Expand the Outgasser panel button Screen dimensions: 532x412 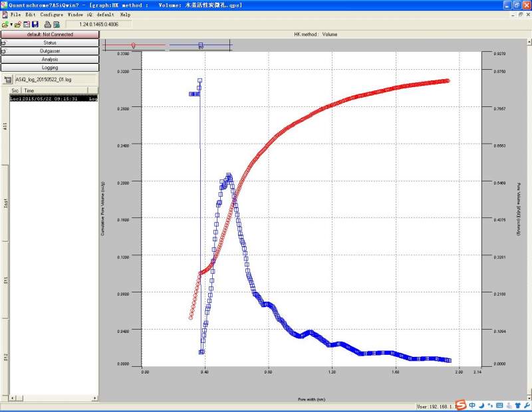click(x=50, y=51)
